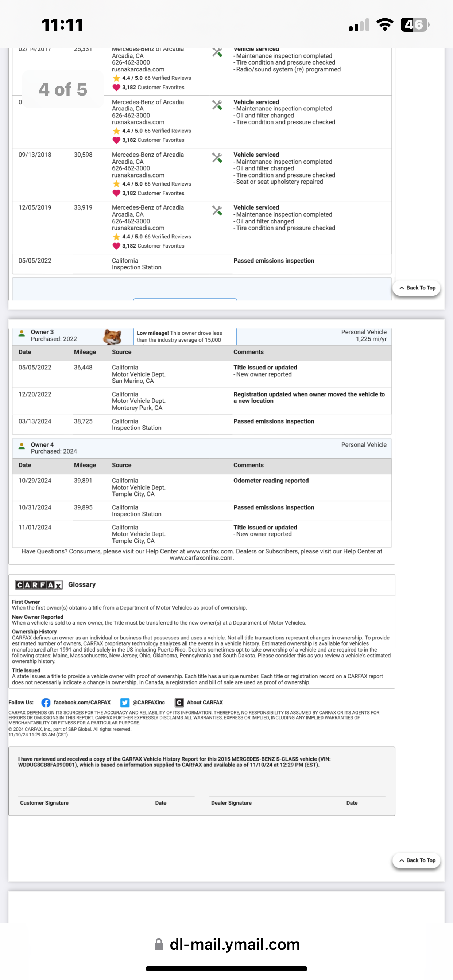Click '1,225 mi/yr' under Personal Vehicle
Image resolution: width=453 pixels, height=980 pixels.
click(371, 339)
